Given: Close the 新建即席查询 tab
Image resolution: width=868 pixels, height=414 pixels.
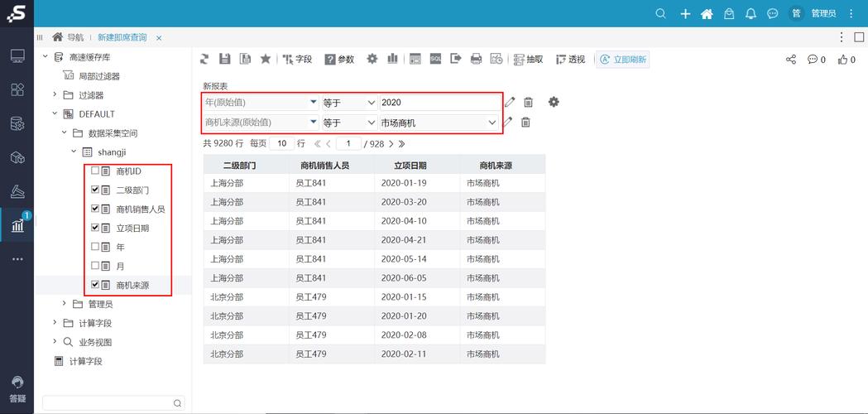Looking at the screenshot, I should click(159, 38).
